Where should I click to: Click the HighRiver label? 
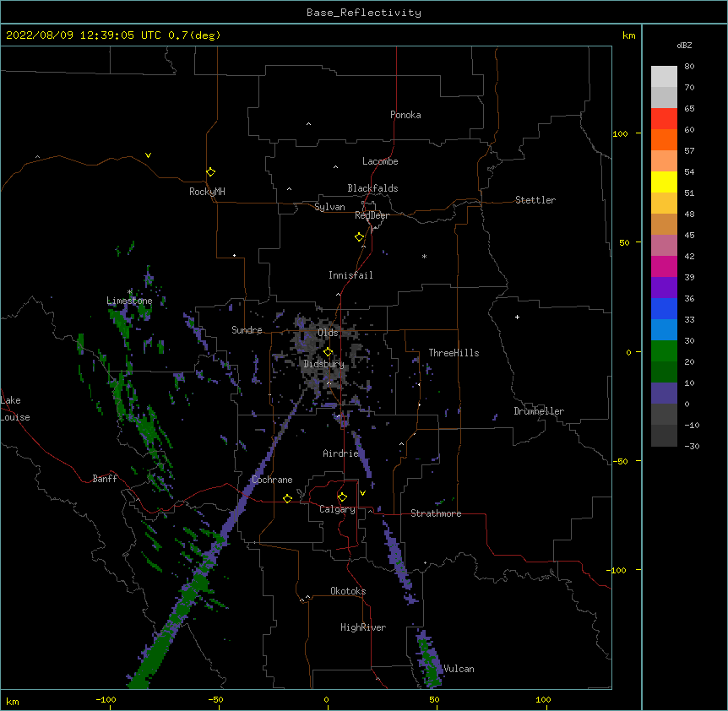click(363, 627)
